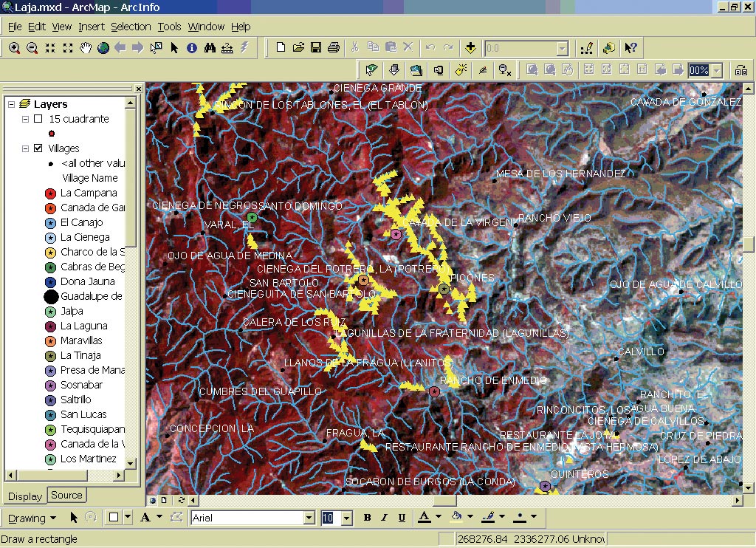Open the font size dropdown arrow
756x548 pixels.
tap(347, 518)
